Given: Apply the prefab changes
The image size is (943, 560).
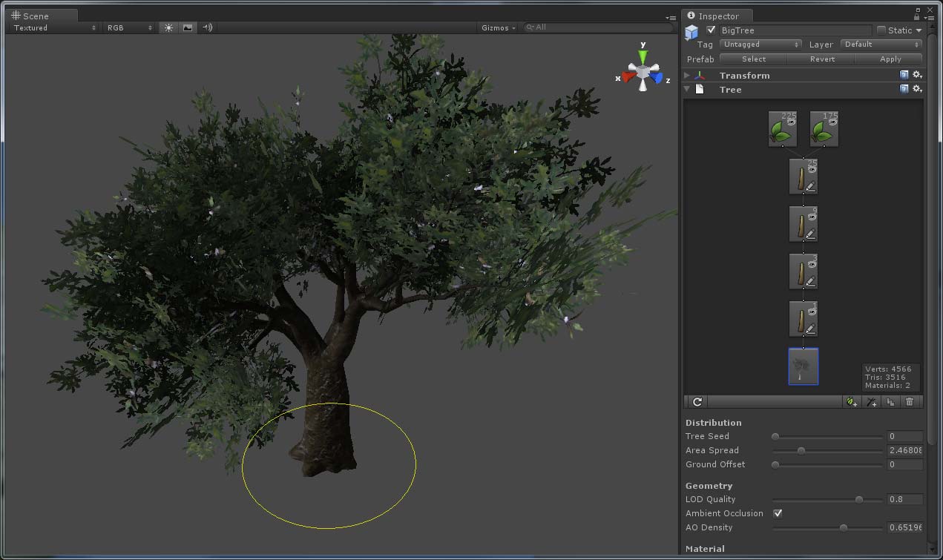Looking at the screenshot, I should [888, 59].
